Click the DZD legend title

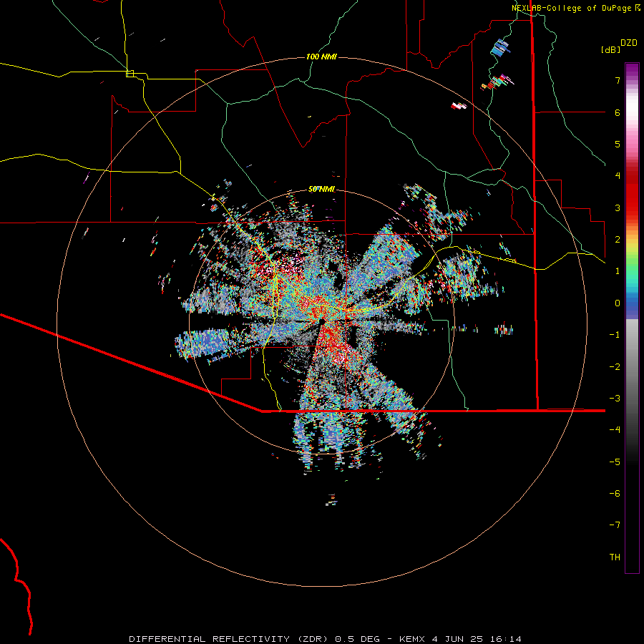point(629,43)
